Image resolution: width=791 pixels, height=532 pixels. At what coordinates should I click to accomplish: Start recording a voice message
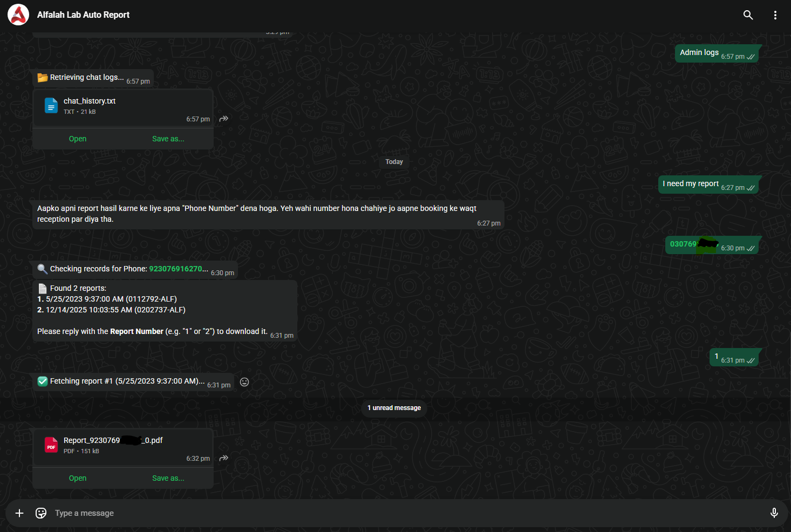pos(774,513)
